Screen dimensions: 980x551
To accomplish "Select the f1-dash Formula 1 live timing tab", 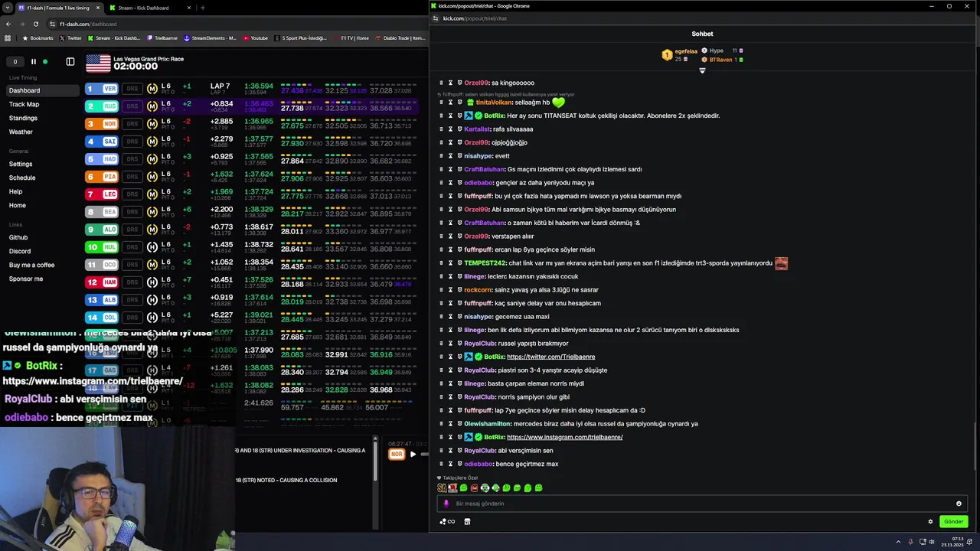I will [58, 8].
